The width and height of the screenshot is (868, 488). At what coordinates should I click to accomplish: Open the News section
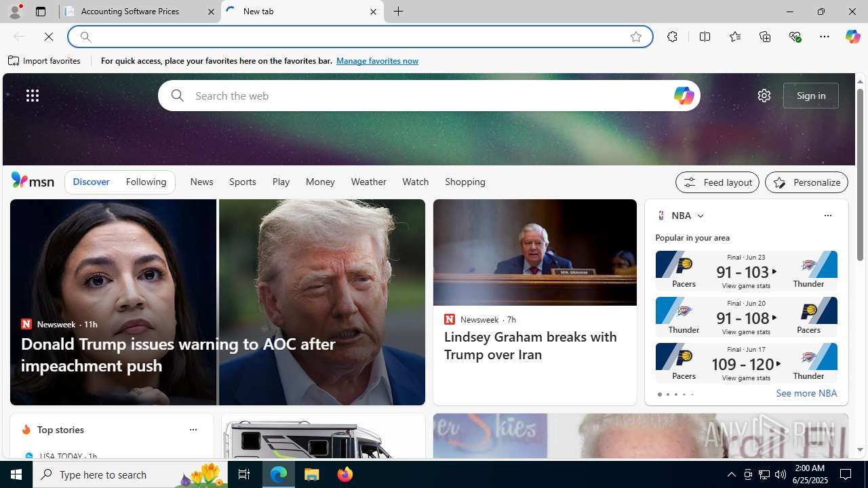201,182
